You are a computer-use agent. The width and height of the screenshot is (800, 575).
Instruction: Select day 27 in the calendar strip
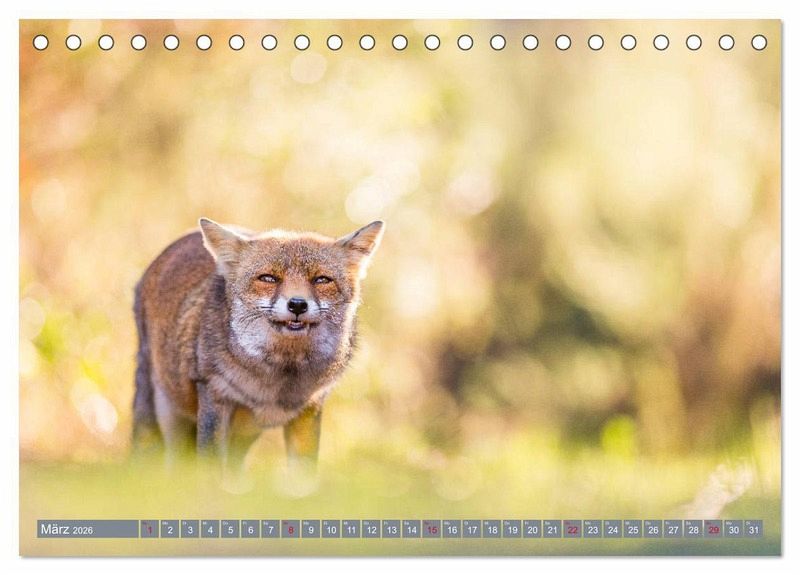tap(673, 529)
